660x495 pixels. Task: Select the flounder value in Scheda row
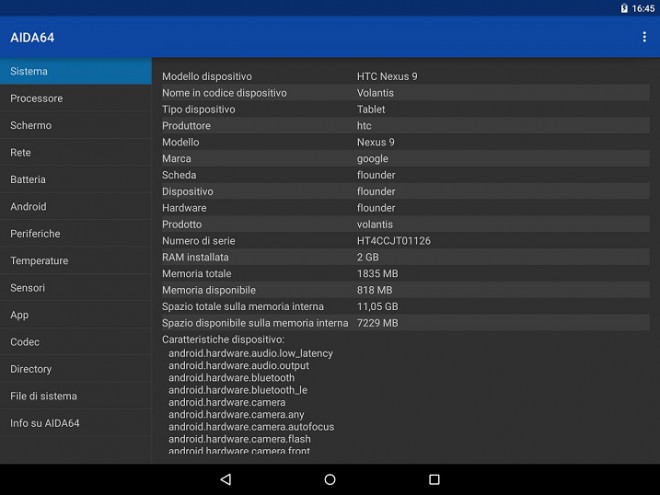click(x=376, y=175)
